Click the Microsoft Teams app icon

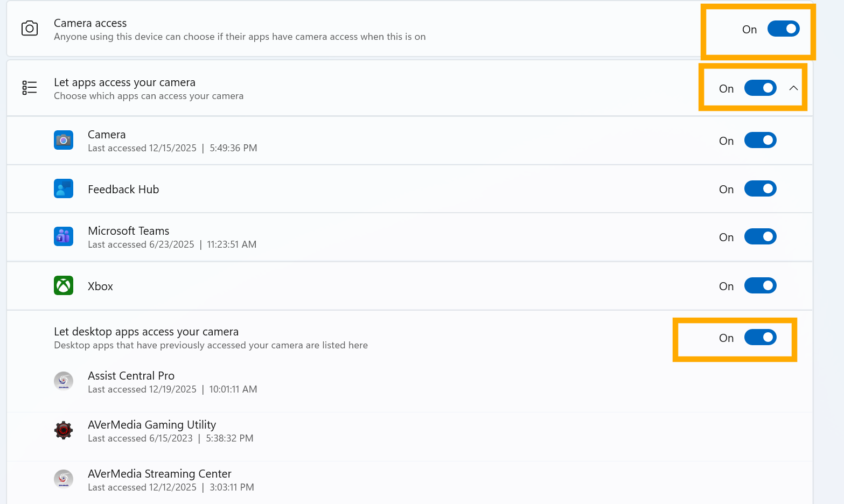64,236
